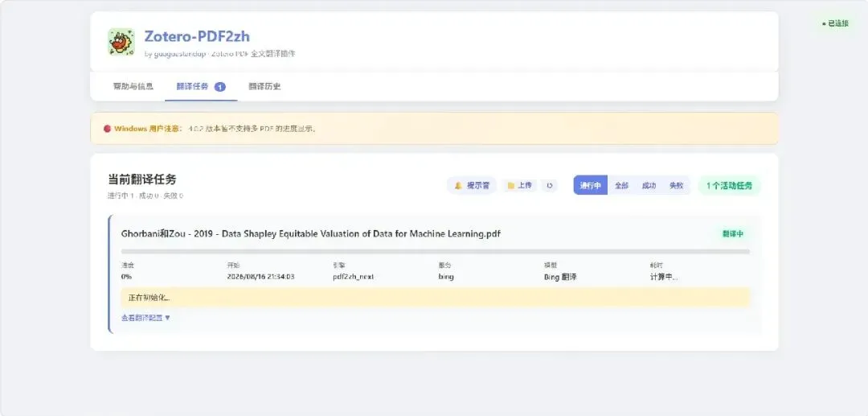Click the red dot Windows warning icon
The height and width of the screenshot is (416, 868).
coord(107,129)
